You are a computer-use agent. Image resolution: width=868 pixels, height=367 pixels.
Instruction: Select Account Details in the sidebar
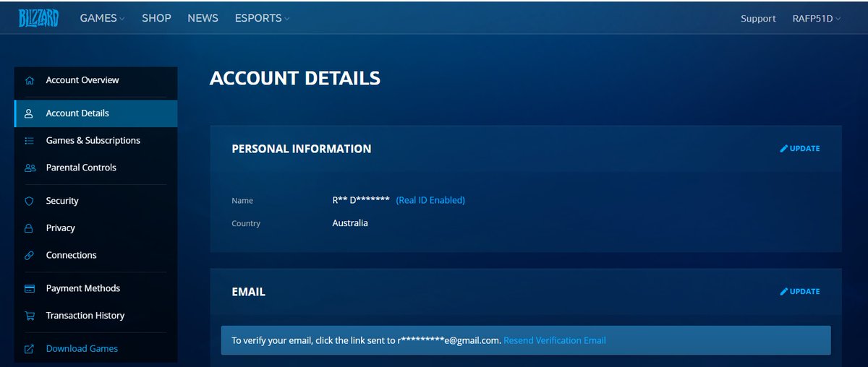pyautogui.click(x=95, y=113)
